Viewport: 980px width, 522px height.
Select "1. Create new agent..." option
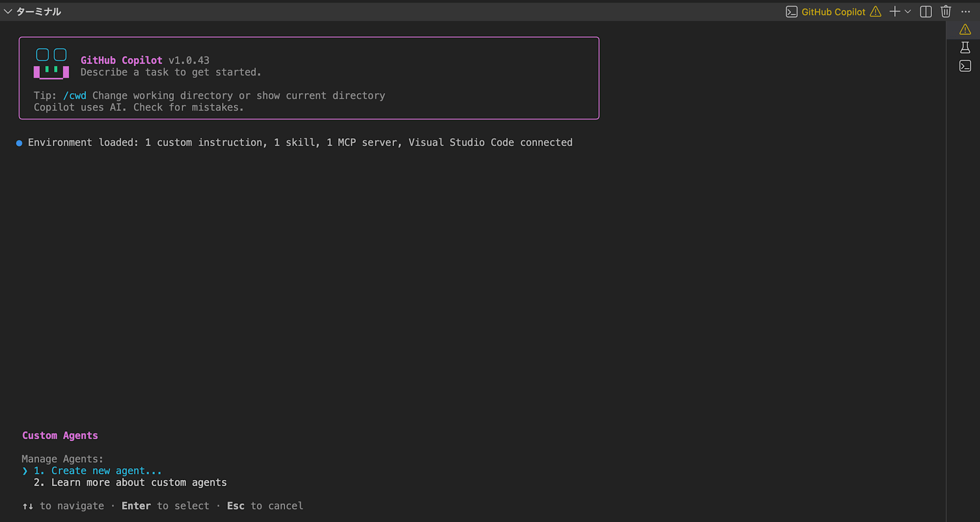98,471
